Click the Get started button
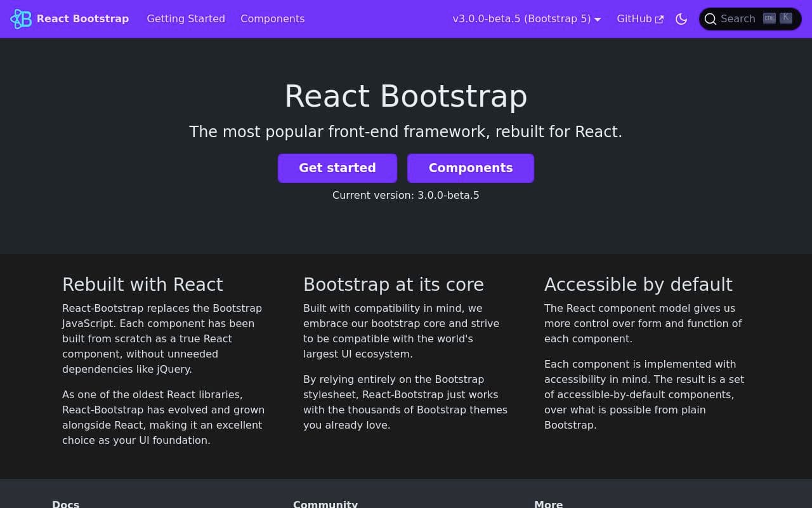Viewport: 812px width, 508px height. pos(337,168)
